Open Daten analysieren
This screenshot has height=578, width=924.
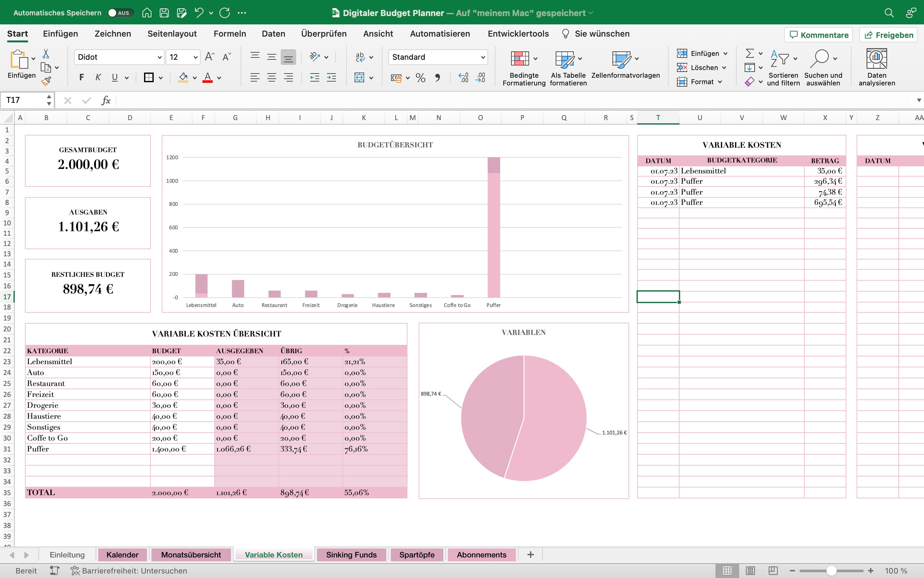(877, 67)
